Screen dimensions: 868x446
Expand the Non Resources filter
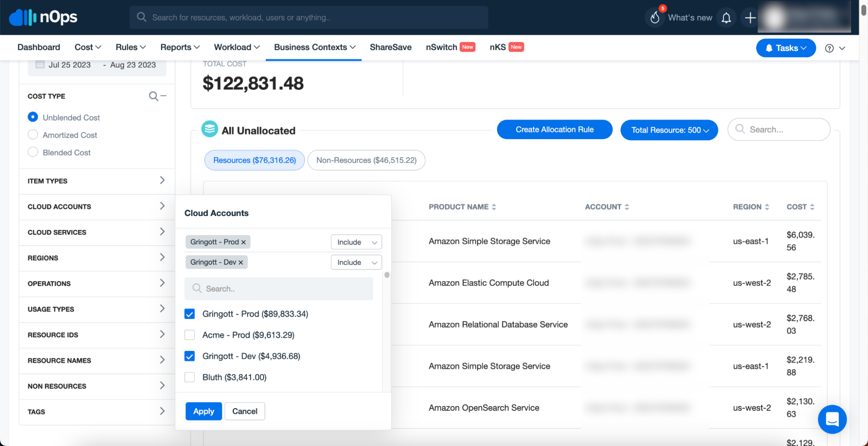(x=97, y=386)
